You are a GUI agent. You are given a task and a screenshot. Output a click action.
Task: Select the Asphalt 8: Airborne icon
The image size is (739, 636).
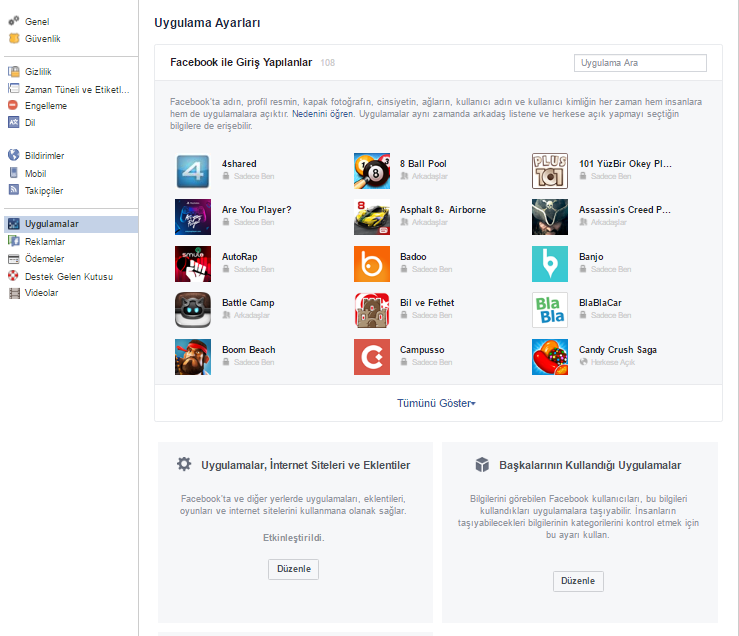coord(372,217)
